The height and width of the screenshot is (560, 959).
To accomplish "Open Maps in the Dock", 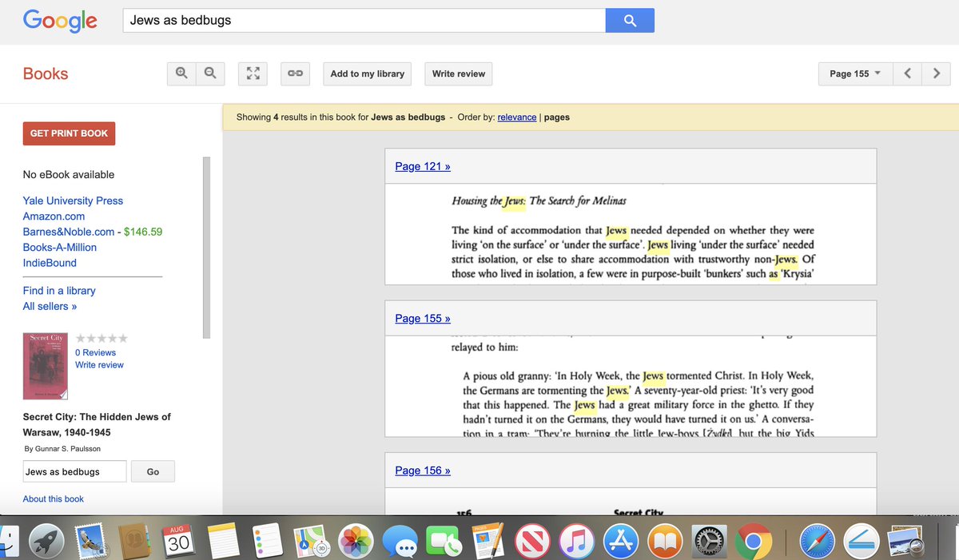I will coord(311,542).
